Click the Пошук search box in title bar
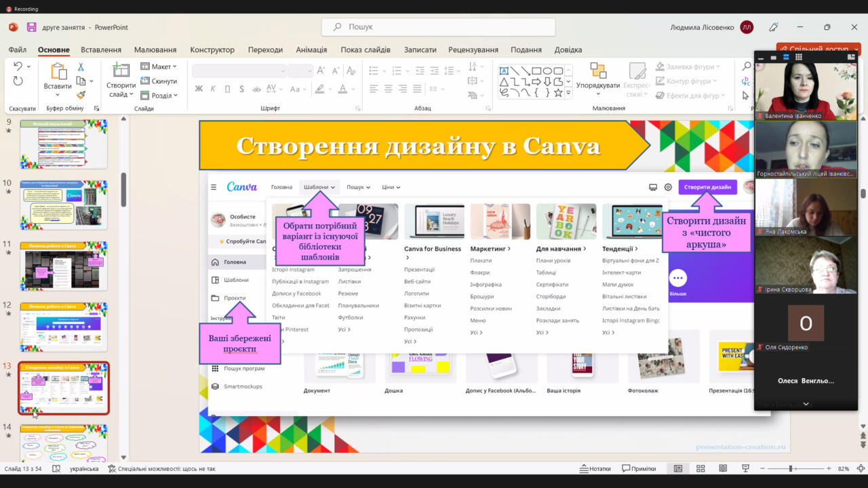The image size is (868, 488). [438, 27]
